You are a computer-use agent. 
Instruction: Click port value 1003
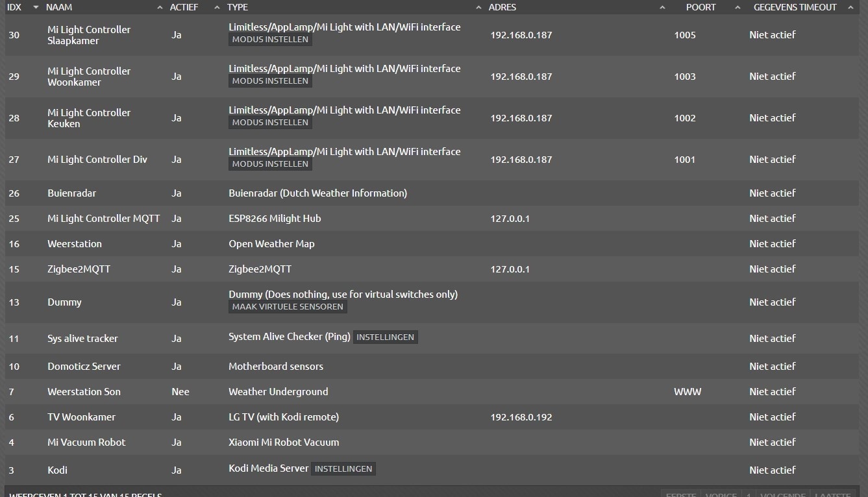pyautogui.click(x=685, y=77)
